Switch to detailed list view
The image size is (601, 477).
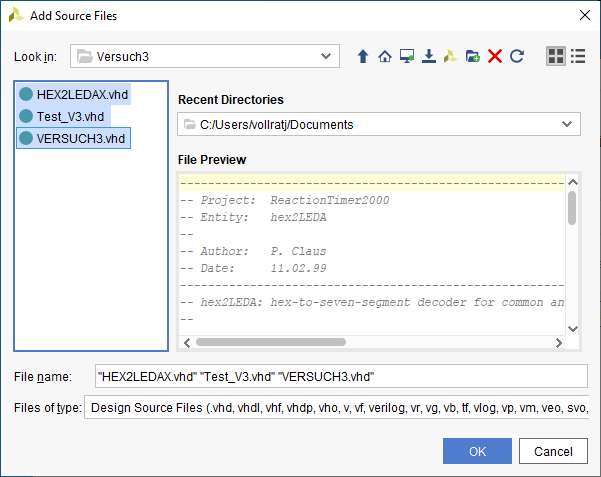pyautogui.click(x=577, y=57)
